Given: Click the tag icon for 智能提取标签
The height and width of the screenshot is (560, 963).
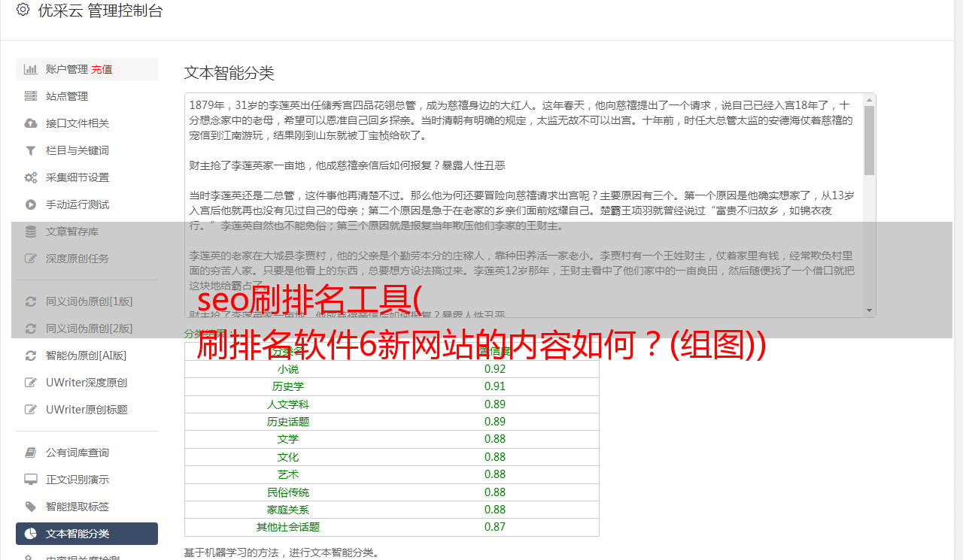Looking at the screenshot, I should click(31, 507).
